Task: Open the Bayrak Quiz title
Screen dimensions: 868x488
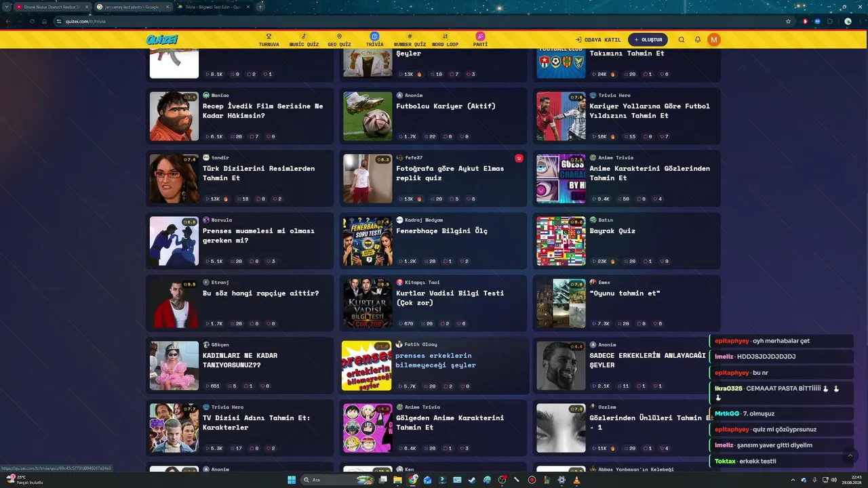Action: coord(612,230)
